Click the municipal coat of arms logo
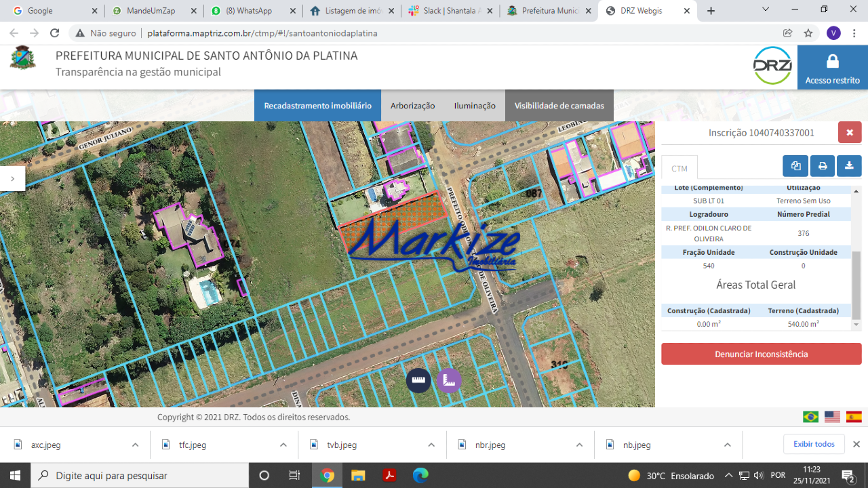 (23, 58)
